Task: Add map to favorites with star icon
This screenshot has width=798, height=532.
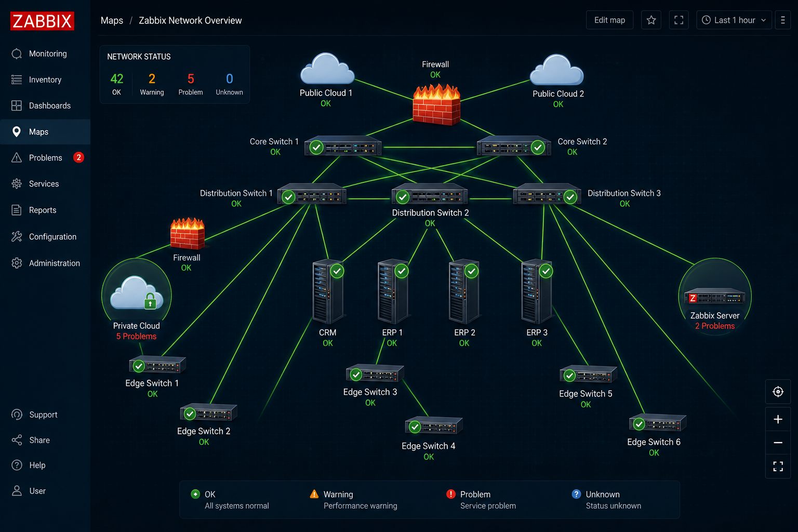Action: coord(651,20)
